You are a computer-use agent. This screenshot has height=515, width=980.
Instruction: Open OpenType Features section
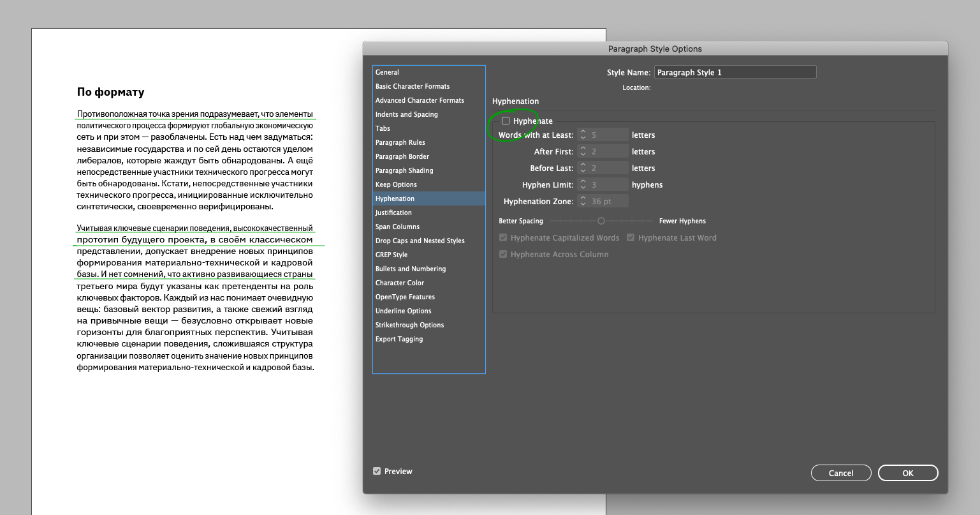coord(429,297)
